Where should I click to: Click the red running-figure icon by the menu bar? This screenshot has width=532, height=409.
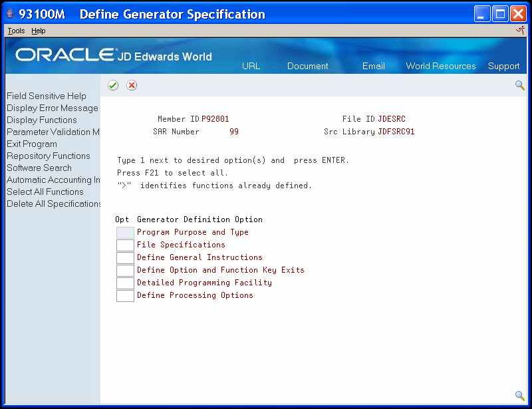[x=521, y=31]
